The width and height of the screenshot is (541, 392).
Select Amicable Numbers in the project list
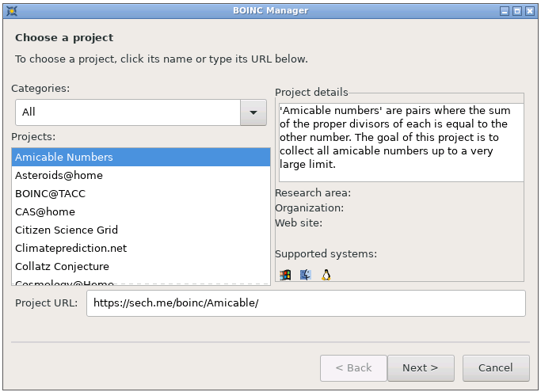click(x=141, y=157)
